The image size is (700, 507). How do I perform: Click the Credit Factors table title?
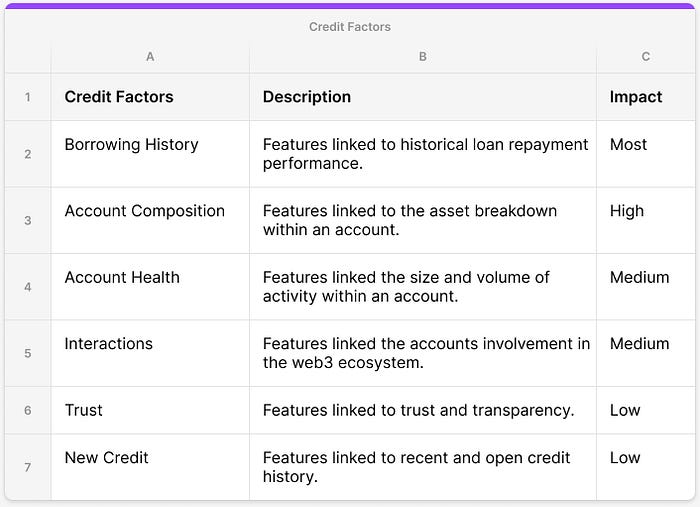click(x=350, y=27)
